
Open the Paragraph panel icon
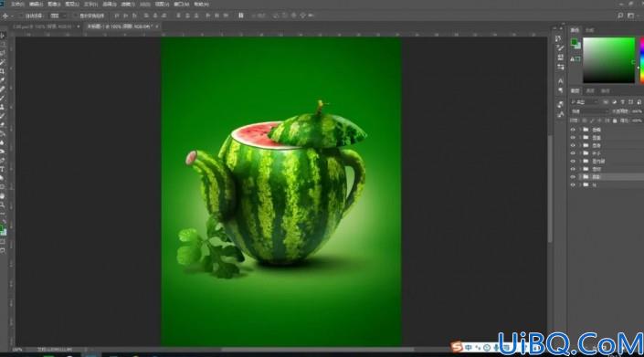click(x=560, y=90)
